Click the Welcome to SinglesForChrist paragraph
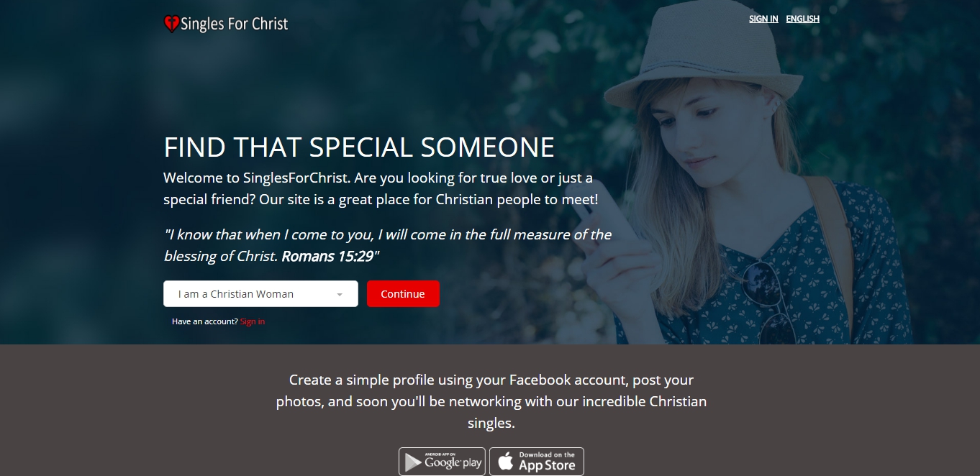 click(x=381, y=188)
